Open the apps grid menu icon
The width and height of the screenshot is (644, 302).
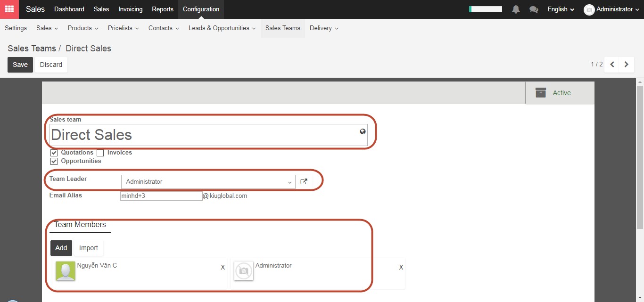coord(9,9)
